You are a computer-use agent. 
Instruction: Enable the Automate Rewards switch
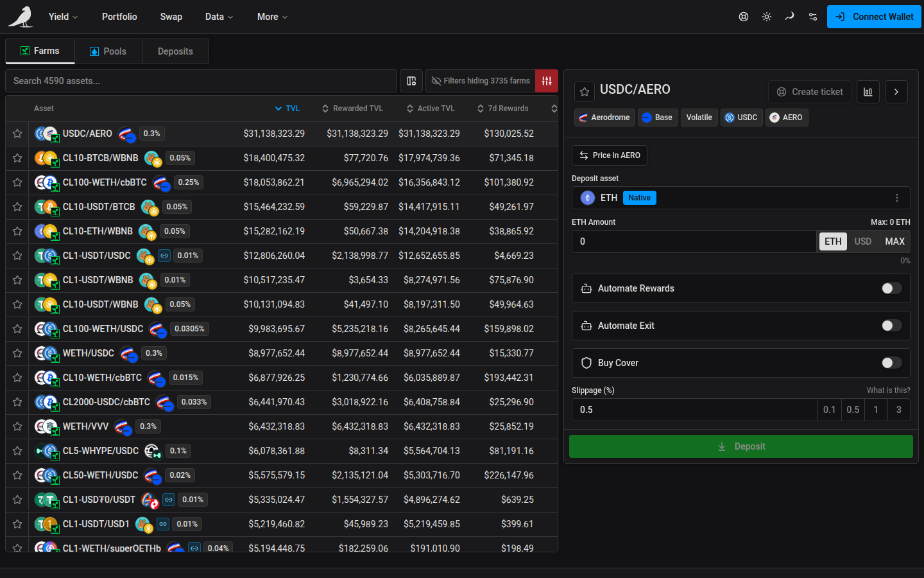(891, 288)
